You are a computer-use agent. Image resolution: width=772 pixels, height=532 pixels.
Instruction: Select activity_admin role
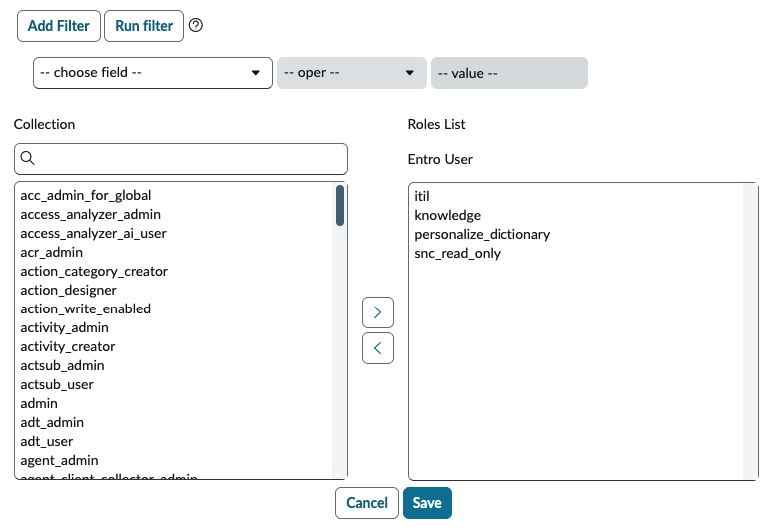[x=64, y=328]
